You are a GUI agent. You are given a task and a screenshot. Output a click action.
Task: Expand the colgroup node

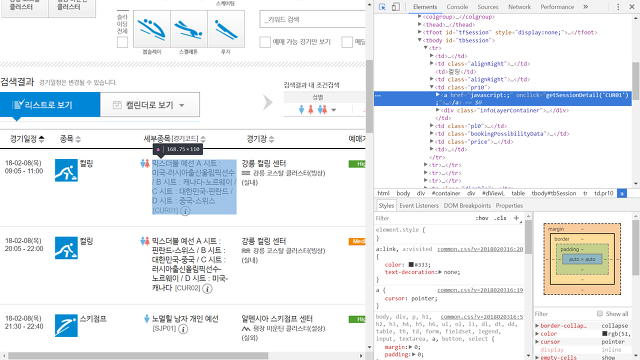[420, 17]
